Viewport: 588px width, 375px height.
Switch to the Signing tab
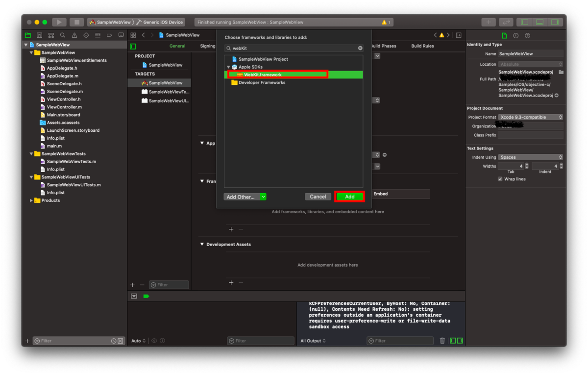point(207,46)
